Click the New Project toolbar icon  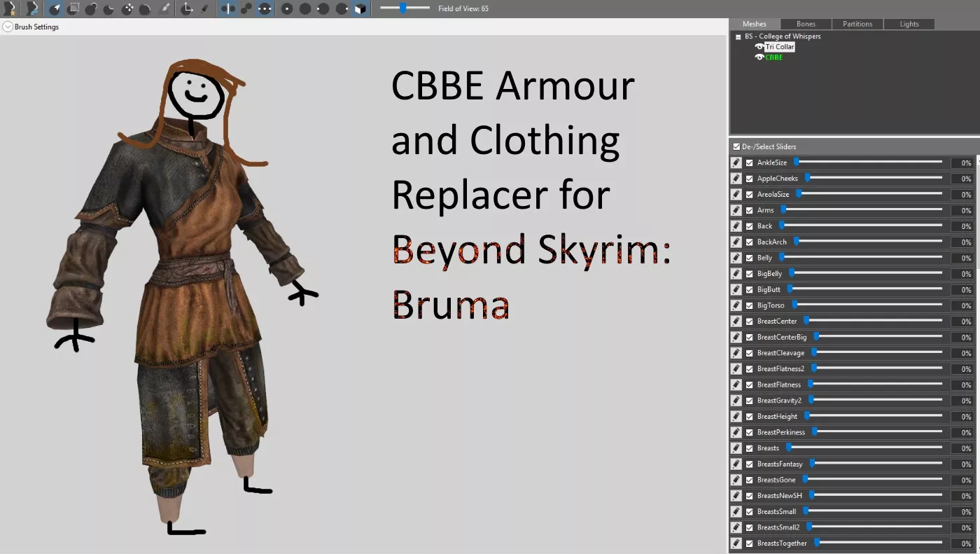(10, 8)
